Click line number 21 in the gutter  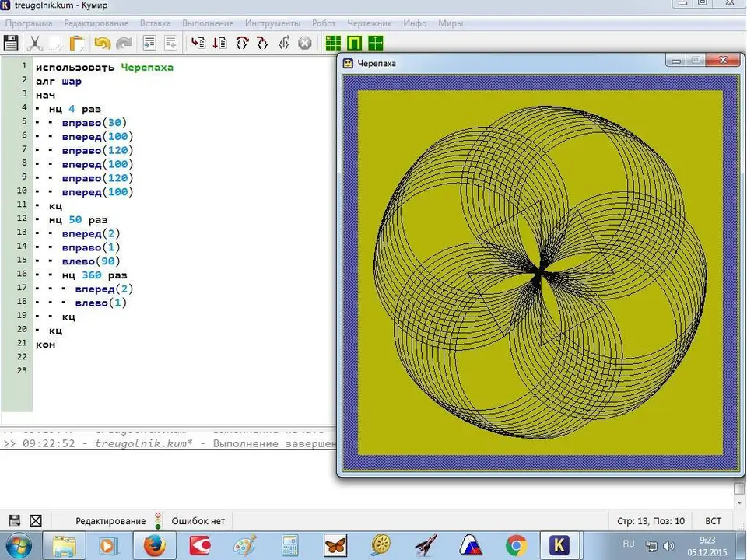click(22, 343)
